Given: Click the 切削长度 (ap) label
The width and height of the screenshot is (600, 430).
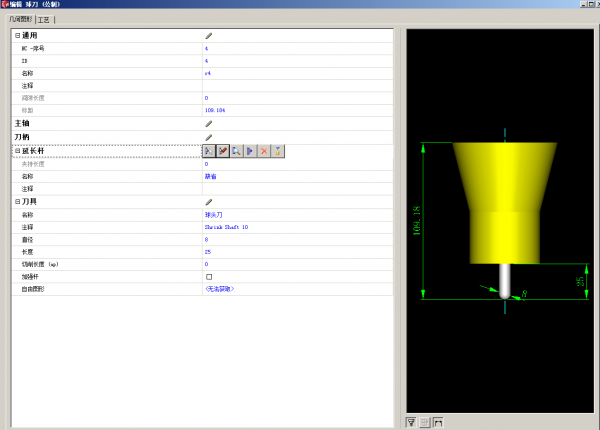Looking at the screenshot, I should tap(40, 264).
